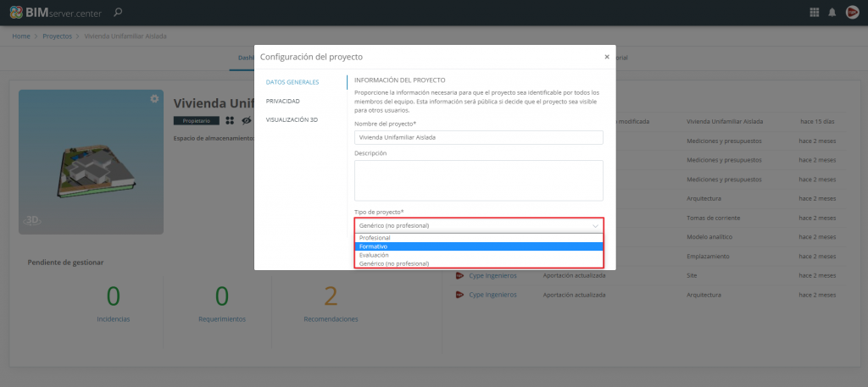Open search with the magnifier icon

pyautogui.click(x=118, y=12)
